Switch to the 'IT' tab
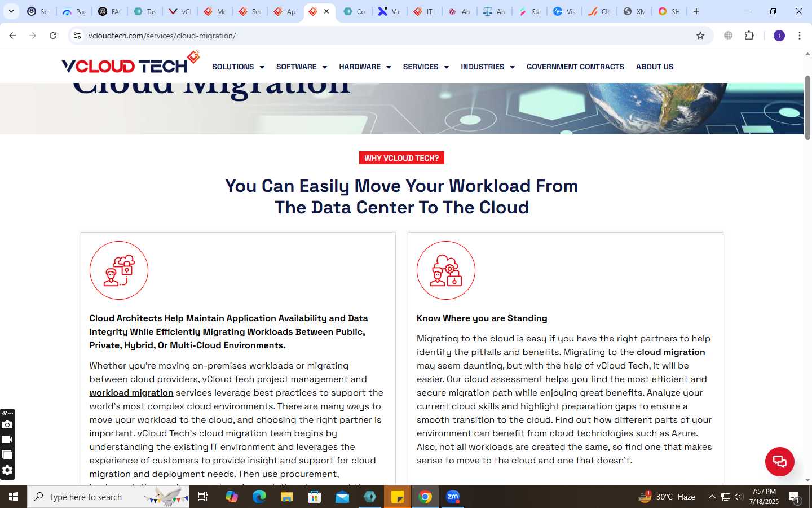Screen dimensions: 812x508 coord(425,11)
